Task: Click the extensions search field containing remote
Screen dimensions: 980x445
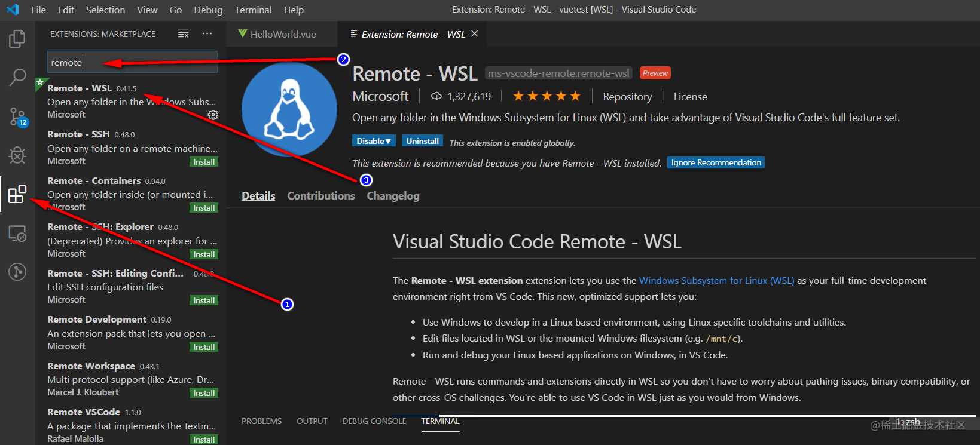Action: point(132,62)
